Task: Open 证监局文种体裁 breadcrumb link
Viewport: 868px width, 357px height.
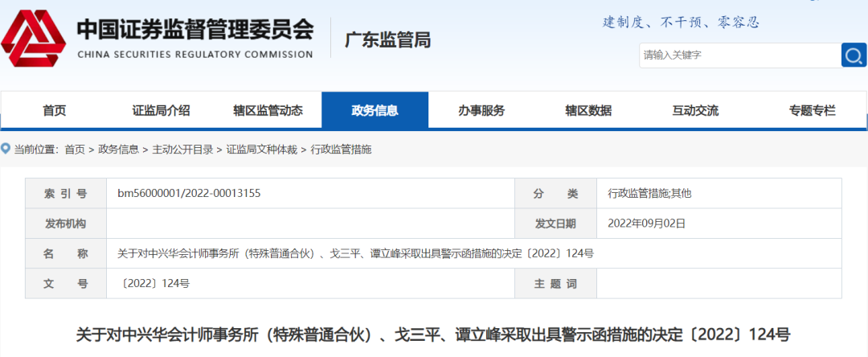Action: coord(262,150)
